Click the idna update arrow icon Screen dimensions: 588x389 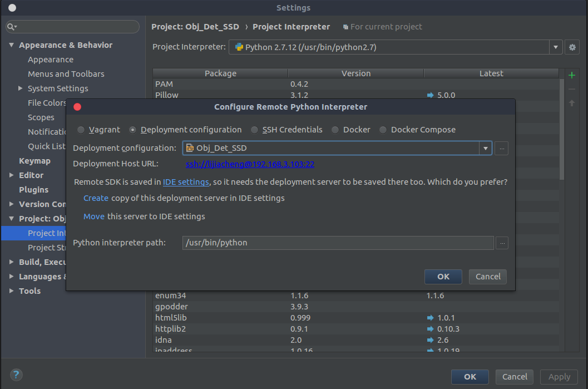430,340
